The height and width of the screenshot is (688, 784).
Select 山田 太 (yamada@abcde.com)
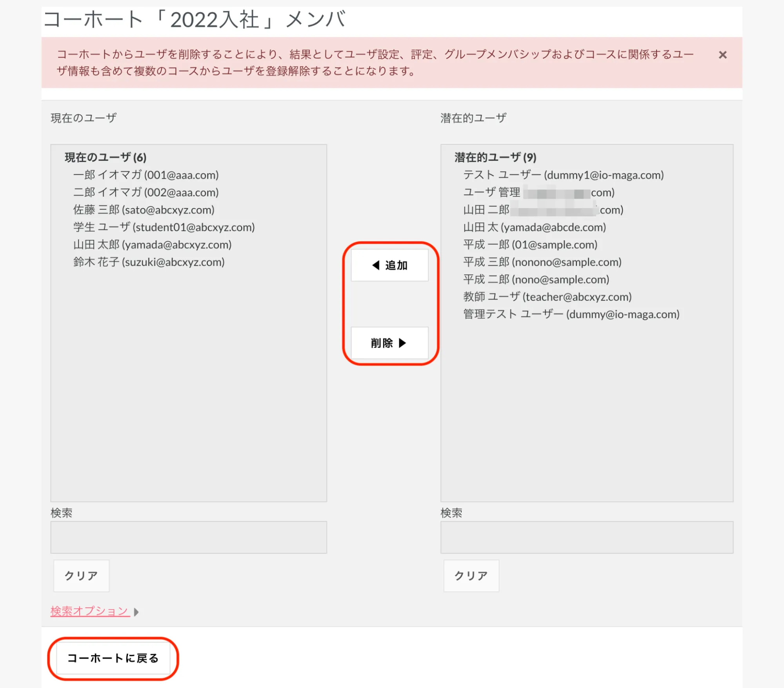[x=535, y=227]
